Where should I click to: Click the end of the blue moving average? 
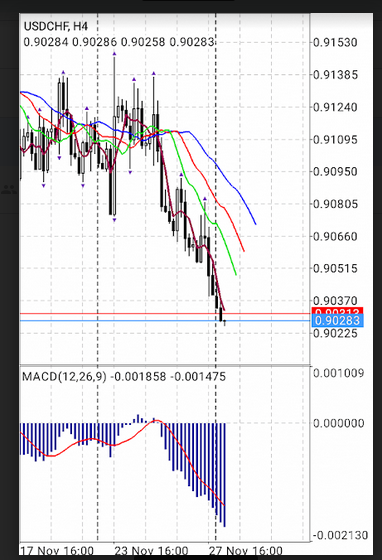coord(256,224)
